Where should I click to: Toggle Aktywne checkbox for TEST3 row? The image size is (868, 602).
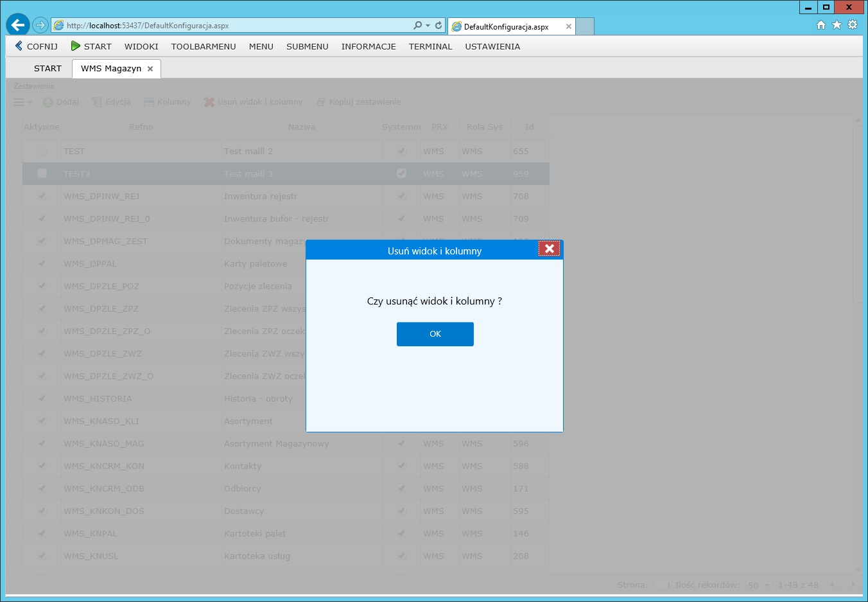tap(42, 173)
